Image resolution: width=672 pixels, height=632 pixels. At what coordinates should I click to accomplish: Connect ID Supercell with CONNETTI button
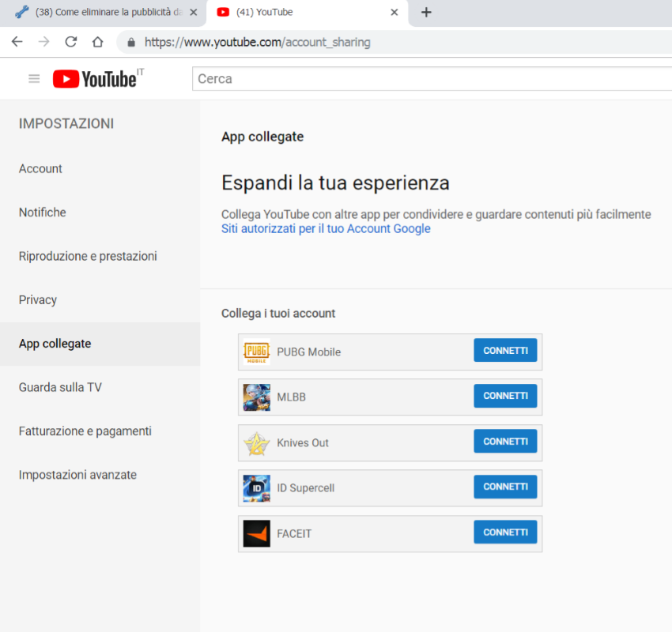(x=505, y=487)
